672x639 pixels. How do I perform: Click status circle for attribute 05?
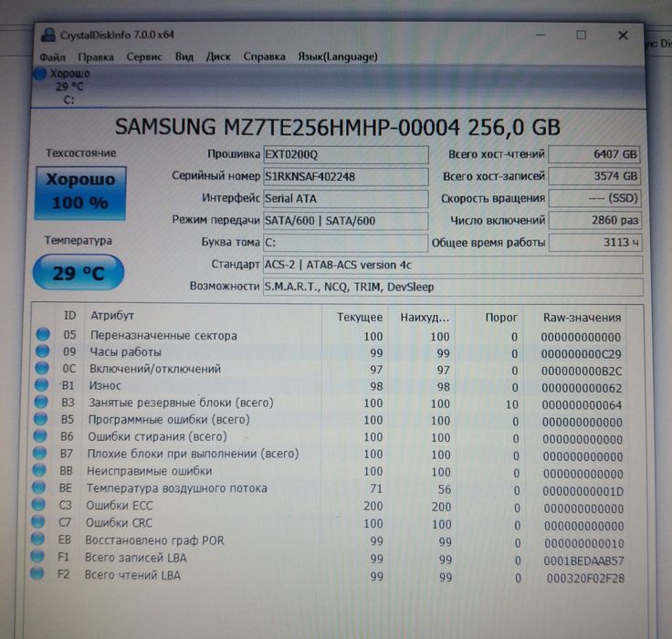pos(43,334)
